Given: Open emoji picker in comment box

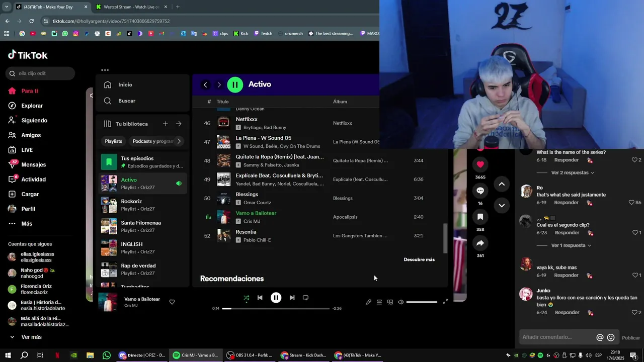Looking at the screenshot, I should point(611,337).
